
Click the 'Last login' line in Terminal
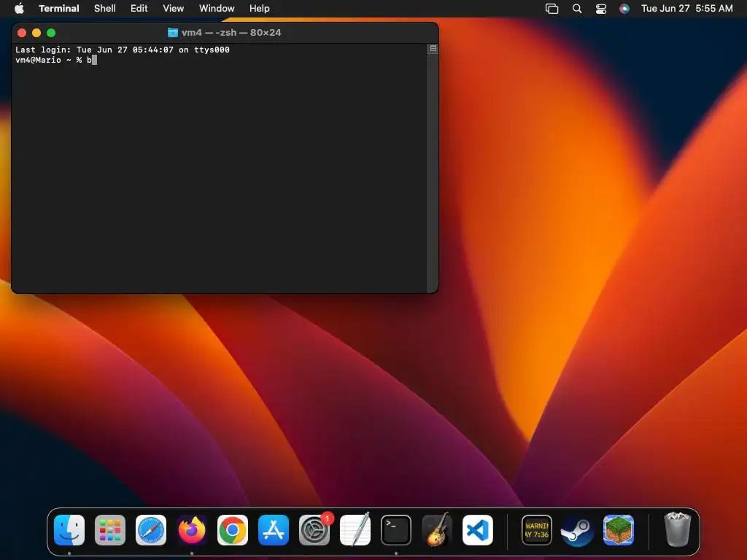point(123,50)
